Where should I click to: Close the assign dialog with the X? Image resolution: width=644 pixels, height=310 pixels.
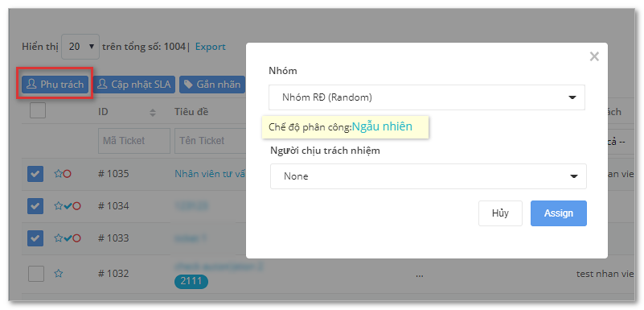tap(594, 56)
